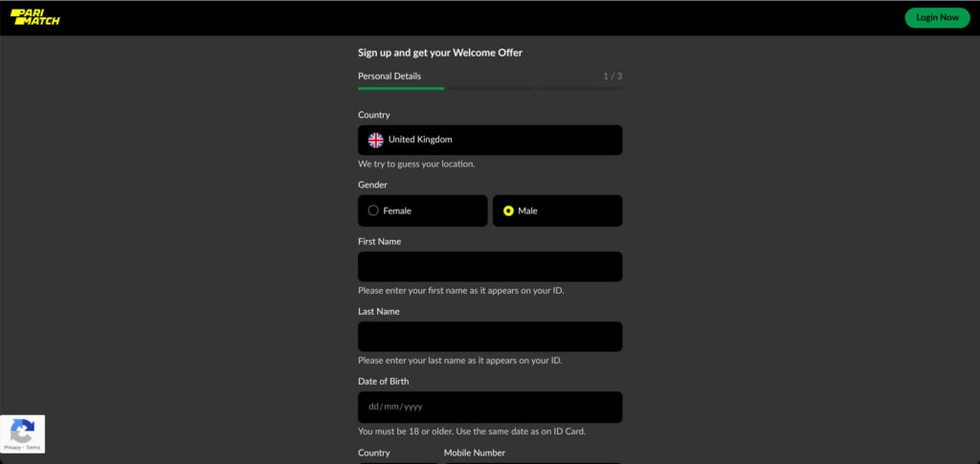980x464 pixels.
Task: Click the 'Personal Details' step label
Action: (390, 77)
